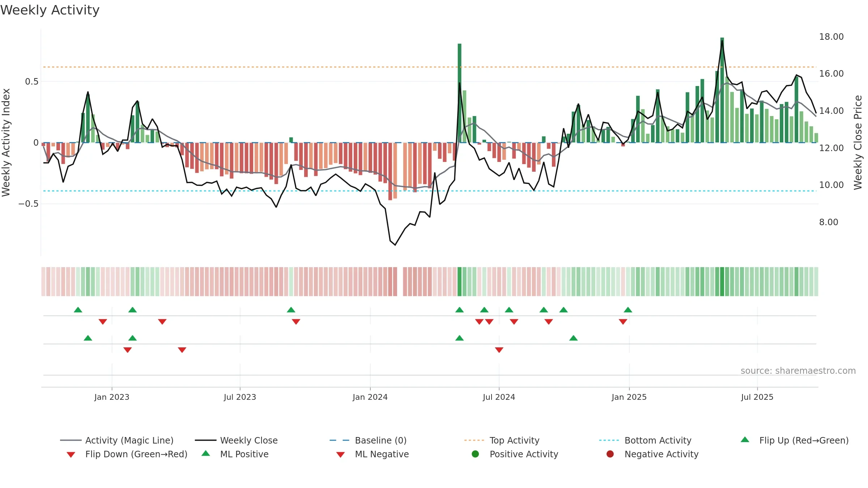
Task: Click the flip-down marker near September 2023
Action: (296, 322)
